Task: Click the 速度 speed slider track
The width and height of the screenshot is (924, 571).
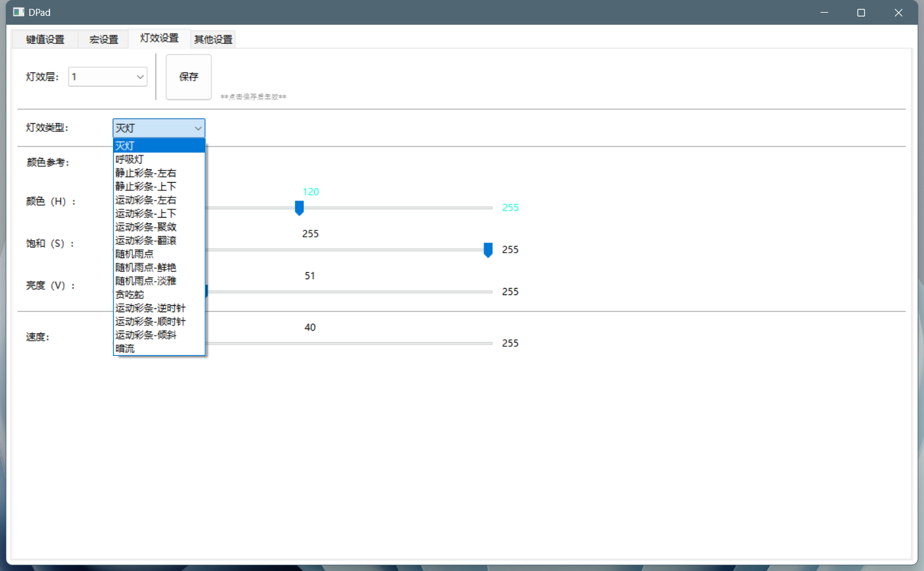Action: [349, 343]
